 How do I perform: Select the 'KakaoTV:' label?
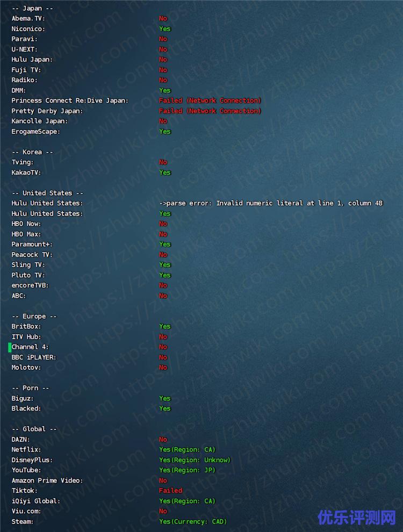[26, 172]
